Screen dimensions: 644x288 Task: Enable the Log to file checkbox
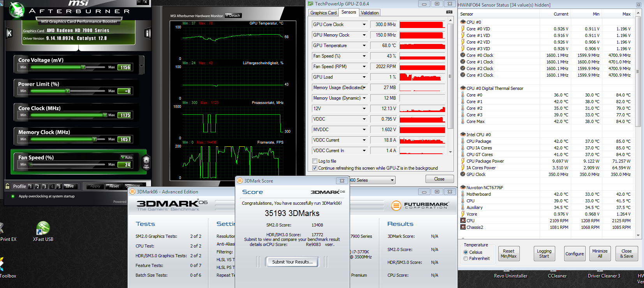tap(315, 161)
